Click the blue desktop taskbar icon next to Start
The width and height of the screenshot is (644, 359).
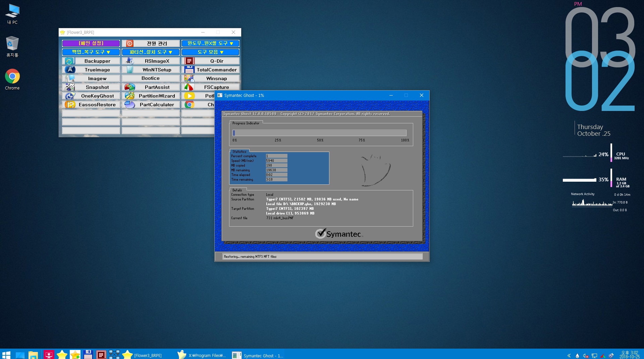click(x=20, y=355)
